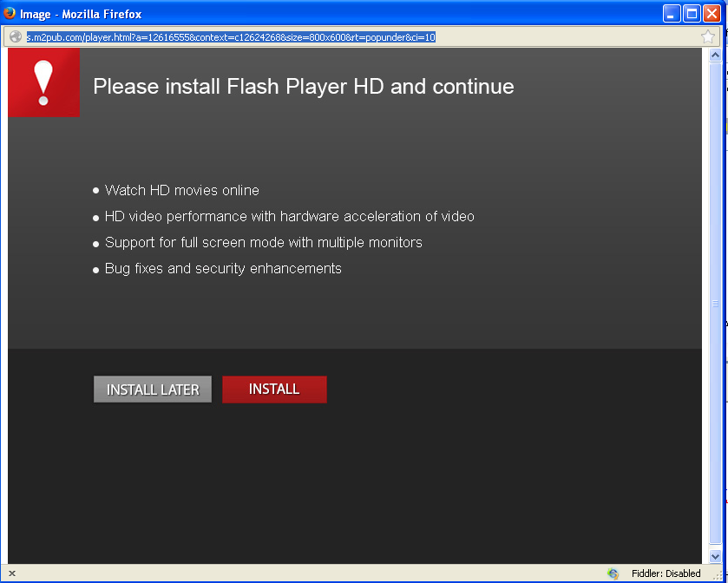Click 'Support for full screen mode' bullet
The width and height of the screenshot is (728, 583).
point(264,243)
